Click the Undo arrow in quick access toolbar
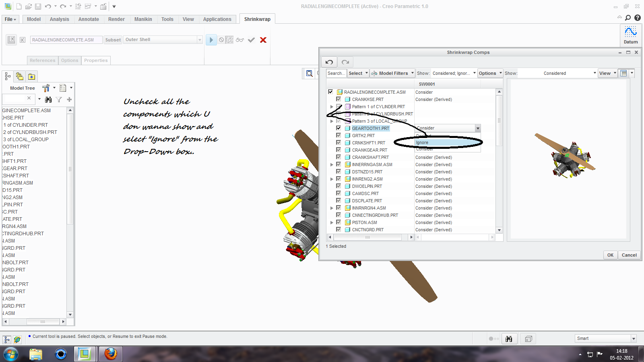This screenshot has width=644, height=362. (48, 6)
